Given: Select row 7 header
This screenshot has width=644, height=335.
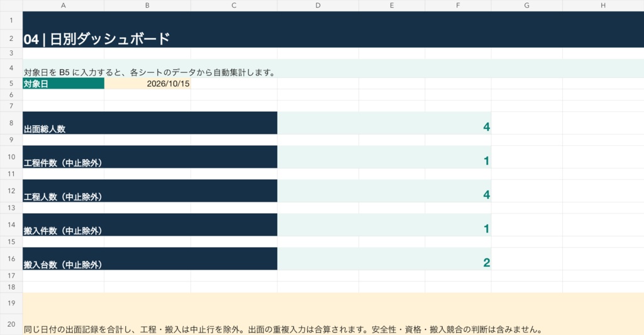Looking at the screenshot, I should tap(11, 106).
